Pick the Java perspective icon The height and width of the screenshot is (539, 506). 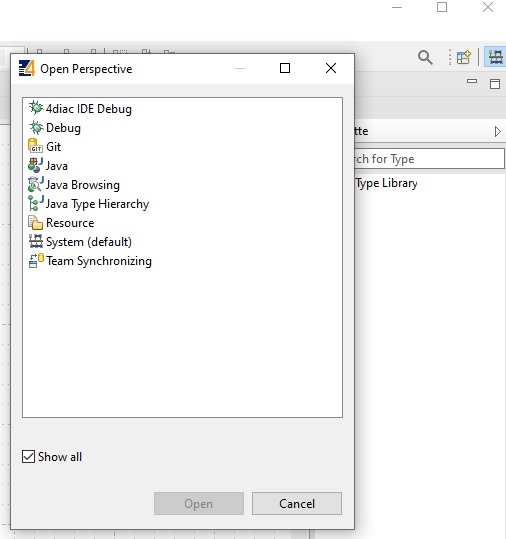(35, 165)
